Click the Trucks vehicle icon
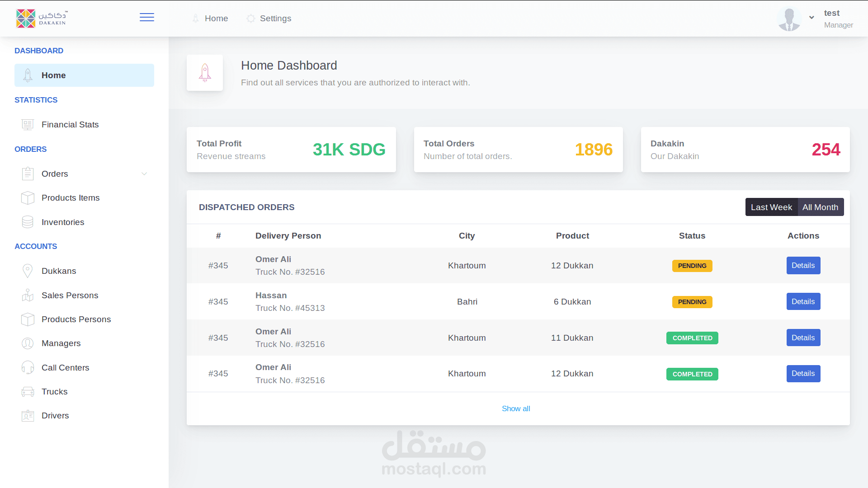 click(x=28, y=392)
